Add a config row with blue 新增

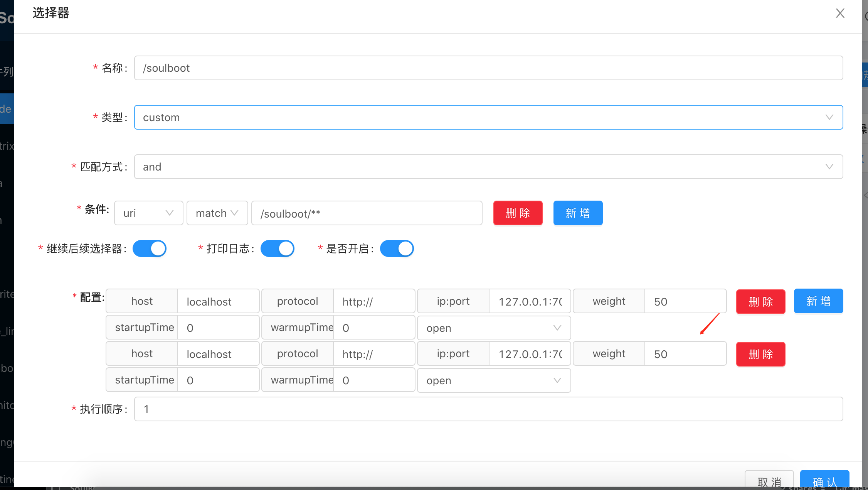click(x=818, y=301)
